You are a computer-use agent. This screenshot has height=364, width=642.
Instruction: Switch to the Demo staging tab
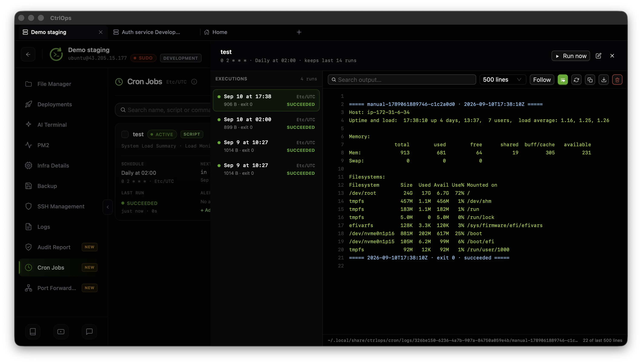tap(63, 32)
